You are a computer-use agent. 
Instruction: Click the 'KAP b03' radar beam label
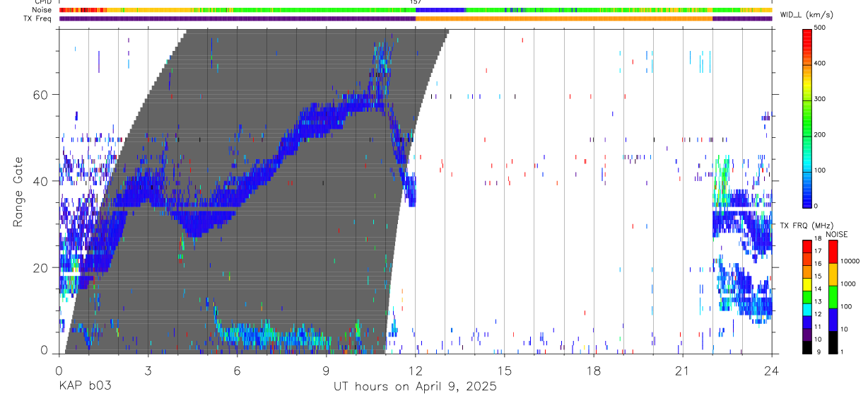[84, 387]
